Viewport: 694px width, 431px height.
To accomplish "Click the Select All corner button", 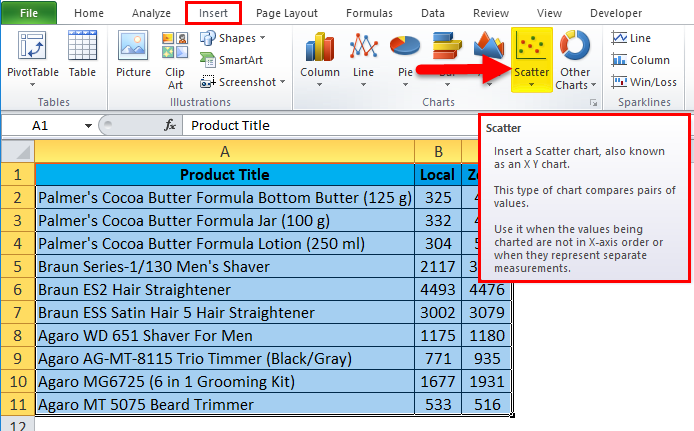I will 18,152.
